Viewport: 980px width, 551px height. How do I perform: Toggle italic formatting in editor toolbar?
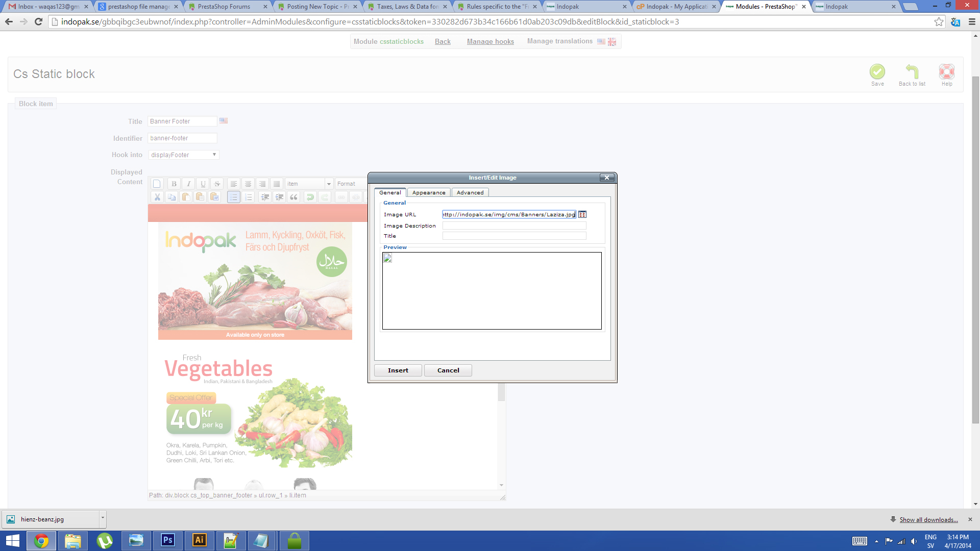click(188, 184)
